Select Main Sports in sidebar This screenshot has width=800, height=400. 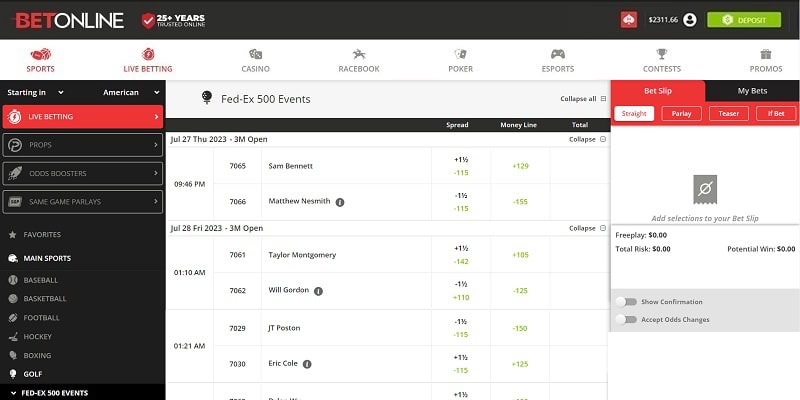pyautogui.click(x=47, y=258)
